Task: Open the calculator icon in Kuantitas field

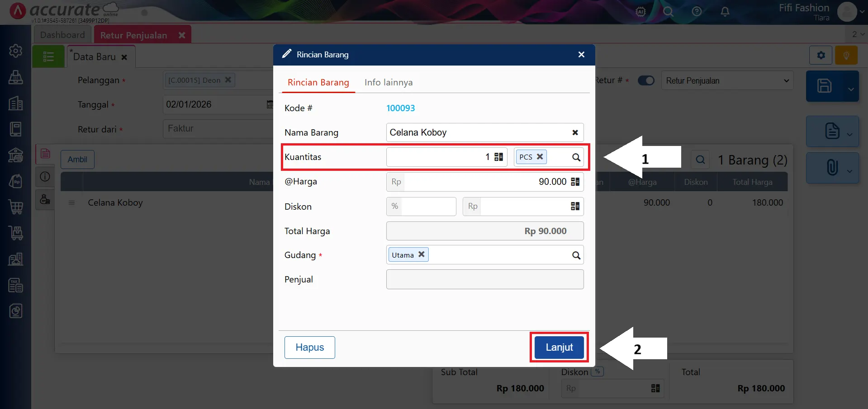Action: (x=498, y=157)
